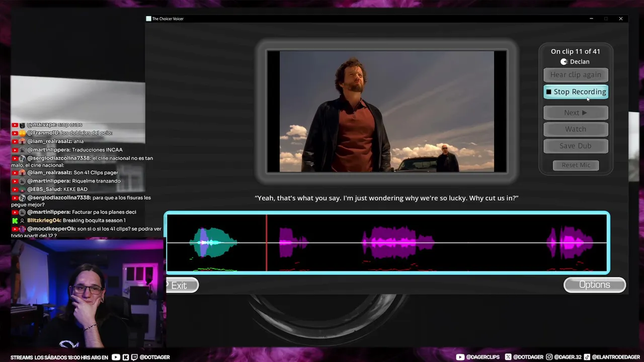Click the TikTok icon next to @ELANTRODEDAGER
The image size is (644, 362).
[x=587, y=357]
